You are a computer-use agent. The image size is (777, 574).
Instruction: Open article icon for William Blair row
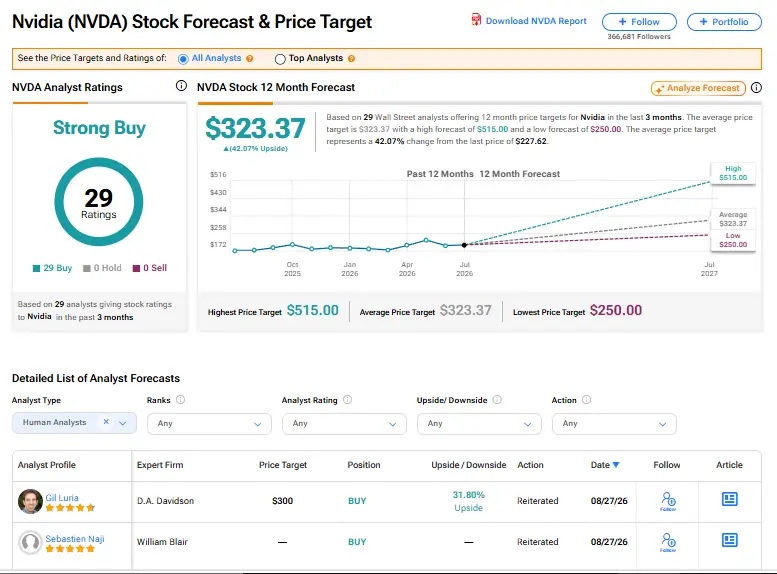coord(729,540)
